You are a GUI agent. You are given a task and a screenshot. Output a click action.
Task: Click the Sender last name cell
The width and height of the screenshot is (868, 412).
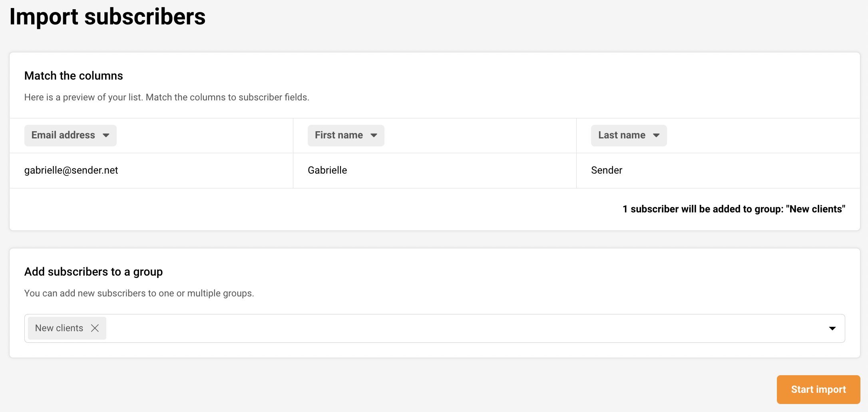[606, 170]
